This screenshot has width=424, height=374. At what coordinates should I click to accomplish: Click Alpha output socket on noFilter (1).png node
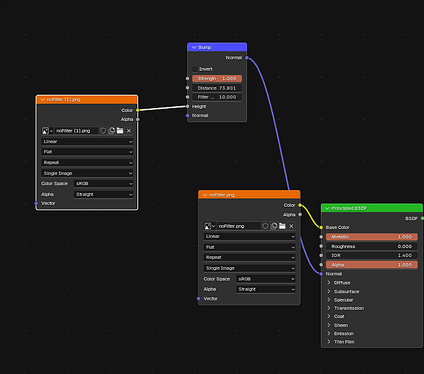(138, 119)
